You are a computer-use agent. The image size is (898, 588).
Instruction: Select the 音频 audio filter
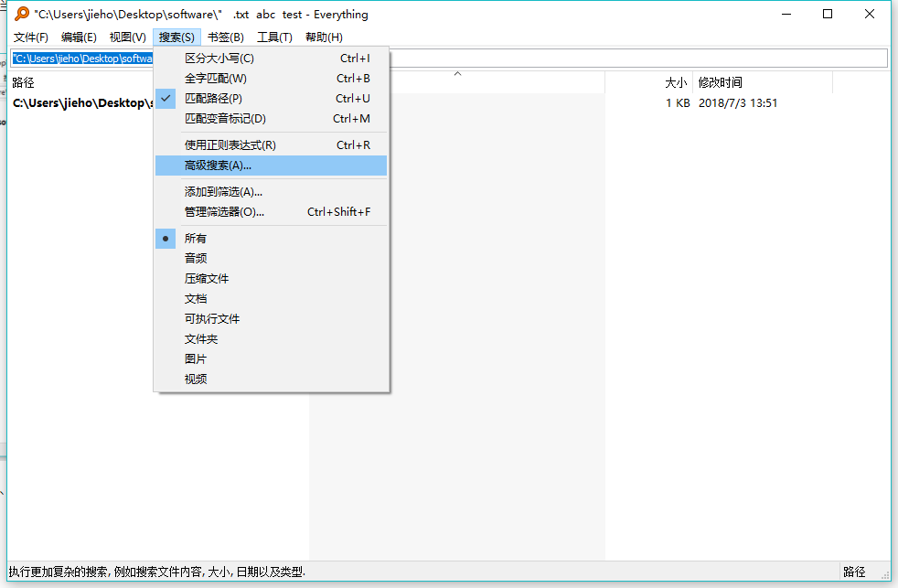coord(195,258)
